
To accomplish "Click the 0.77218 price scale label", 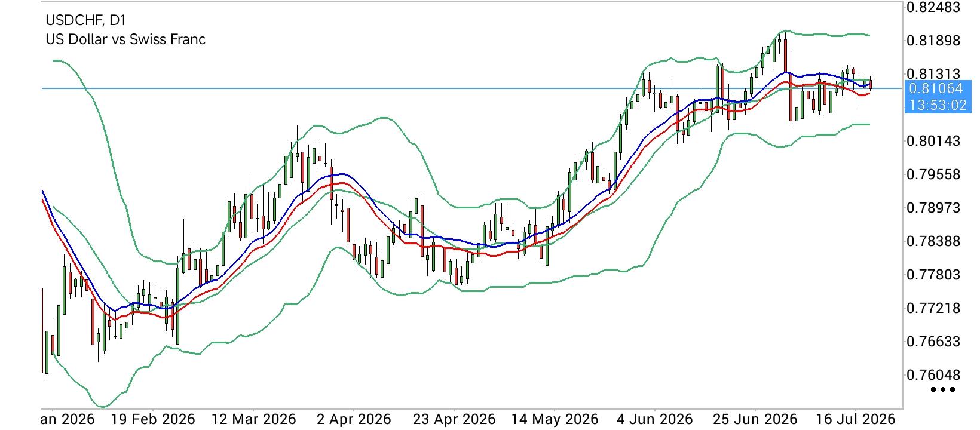I will coord(933,308).
